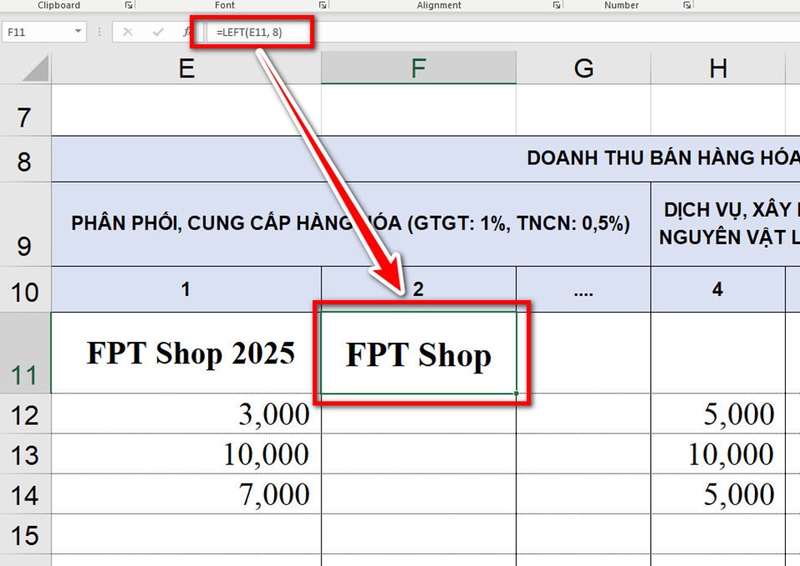Select row 14 header
The height and width of the screenshot is (566, 800).
[x=25, y=494]
